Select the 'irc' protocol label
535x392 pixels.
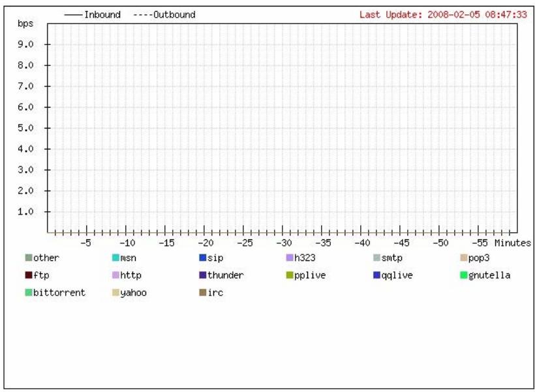pos(215,292)
